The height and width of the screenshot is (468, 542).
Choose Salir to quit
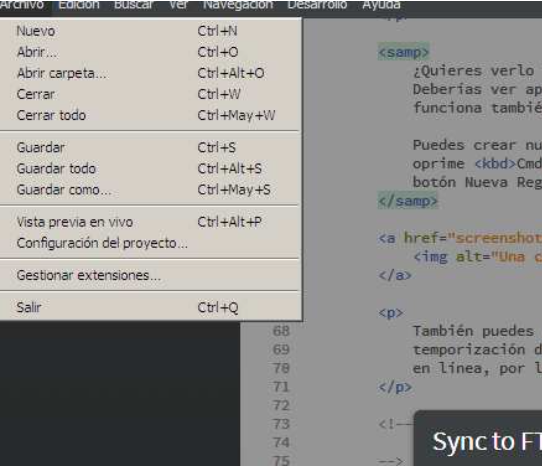[150, 307]
